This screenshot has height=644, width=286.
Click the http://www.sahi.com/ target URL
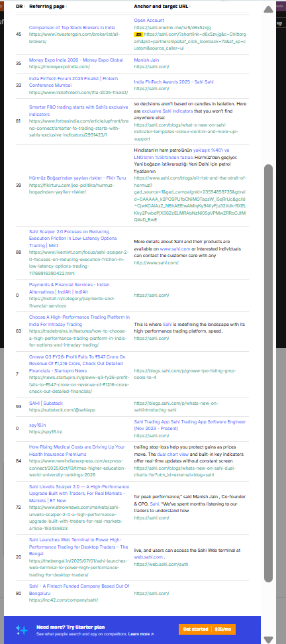pyautogui.click(x=156, y=263)
